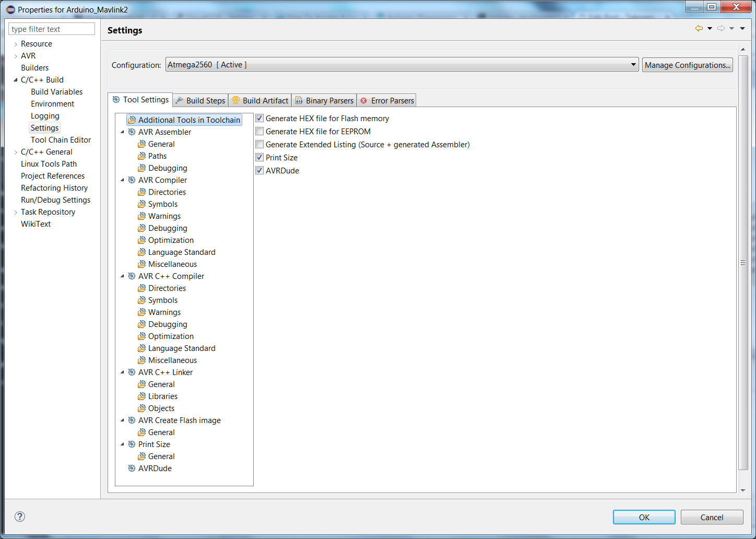Click the forward navigation arrow
The image size is (756, 539).
point(721,28)
